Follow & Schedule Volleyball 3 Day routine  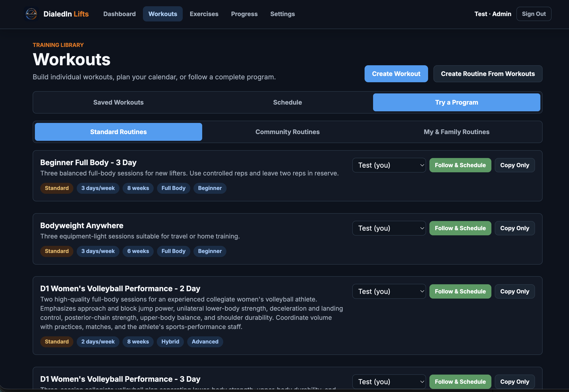(x=460, y=382)
